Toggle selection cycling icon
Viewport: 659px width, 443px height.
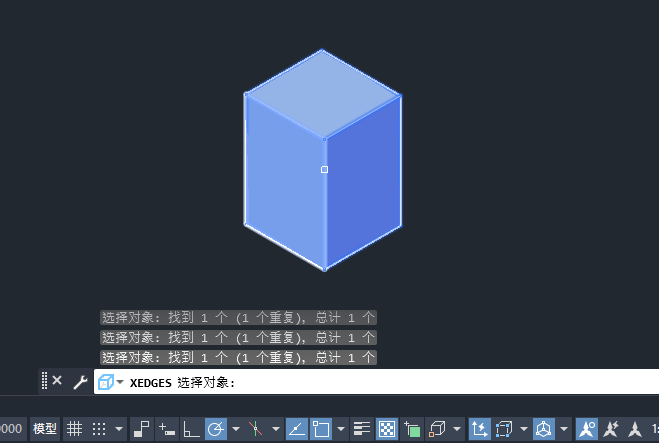[x=412, y=429]
